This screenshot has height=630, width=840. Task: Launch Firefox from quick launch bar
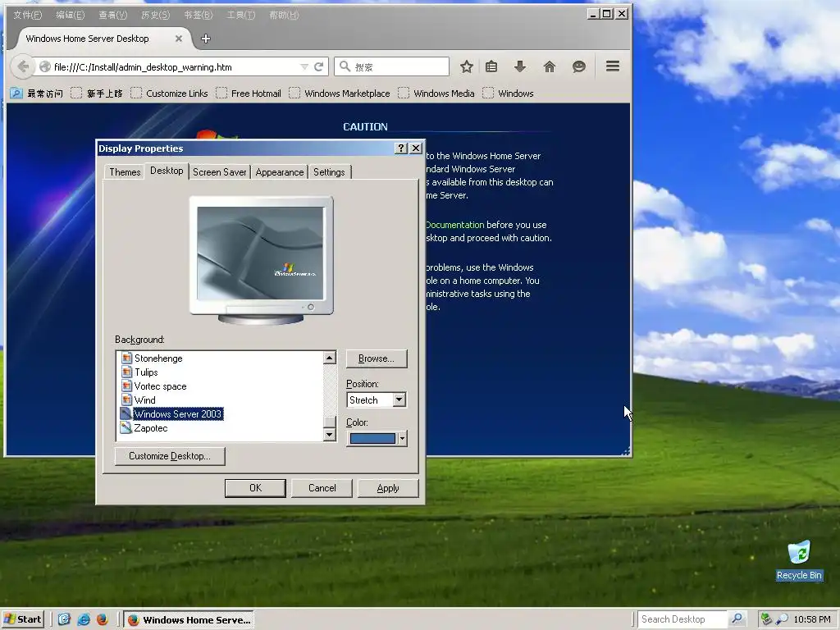[103, 619]
